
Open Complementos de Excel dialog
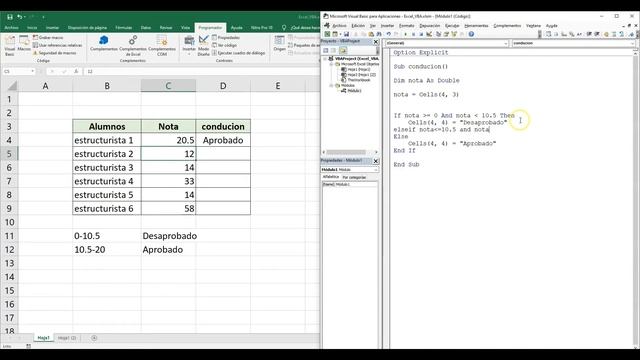133,45
